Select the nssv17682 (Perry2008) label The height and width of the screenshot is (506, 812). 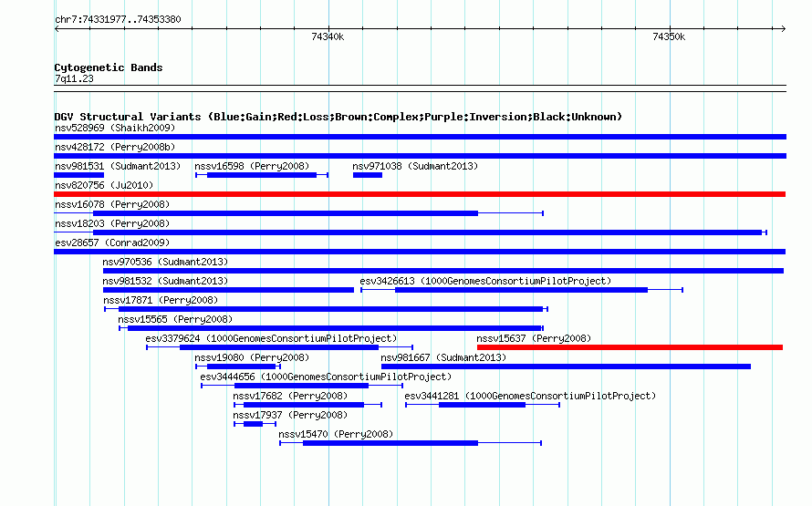click(290, 396)
